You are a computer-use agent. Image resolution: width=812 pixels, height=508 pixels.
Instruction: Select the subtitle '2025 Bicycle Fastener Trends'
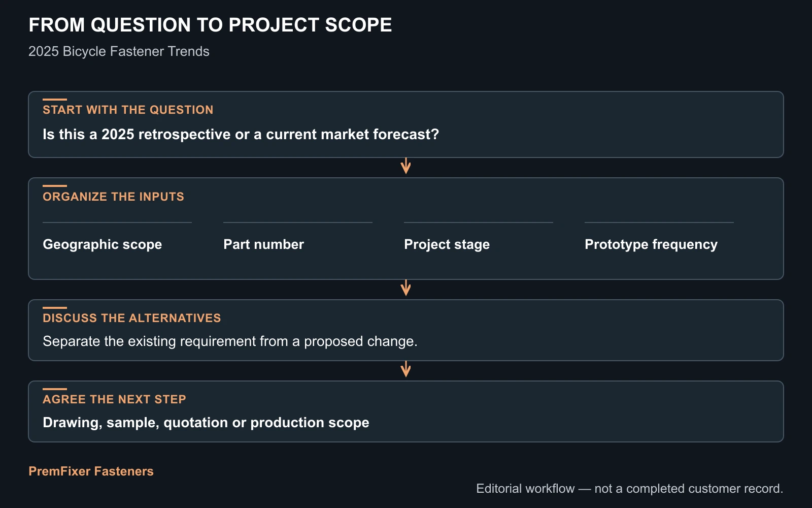coord(119,51)
